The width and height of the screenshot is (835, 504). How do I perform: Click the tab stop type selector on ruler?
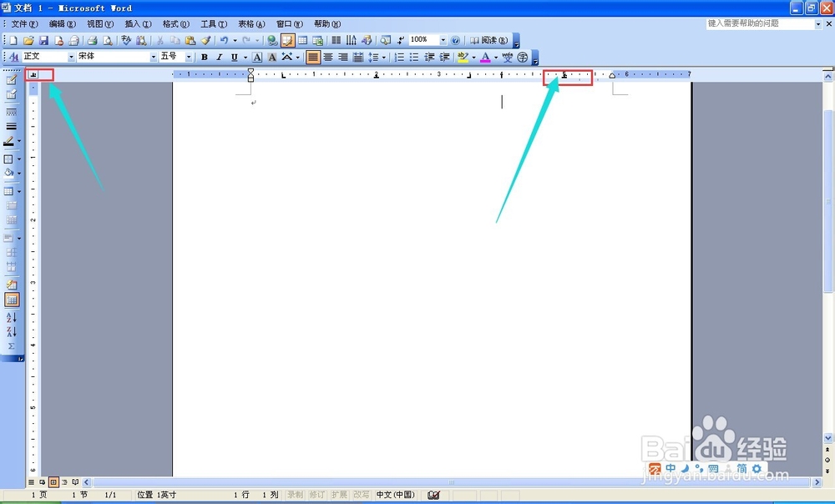[x=33, y=75]
